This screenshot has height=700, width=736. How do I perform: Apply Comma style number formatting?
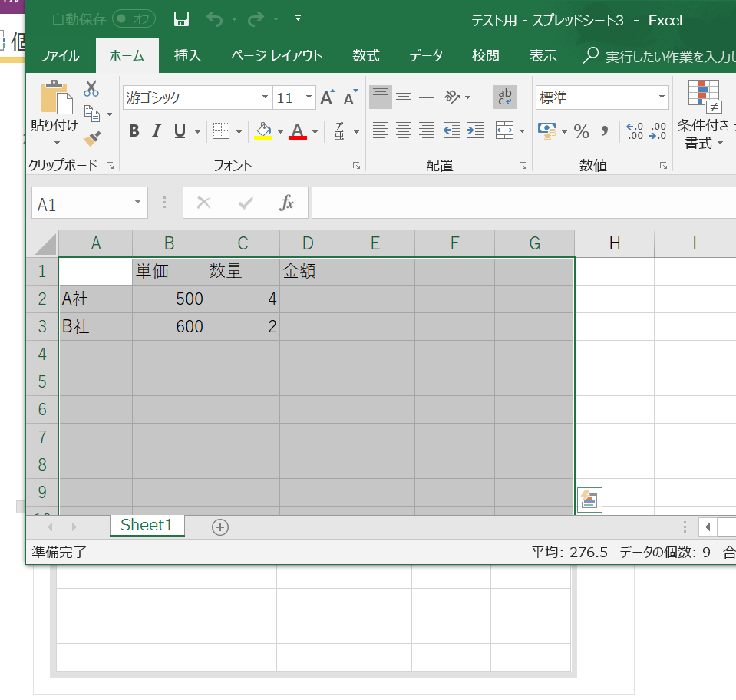click(606, 131)
